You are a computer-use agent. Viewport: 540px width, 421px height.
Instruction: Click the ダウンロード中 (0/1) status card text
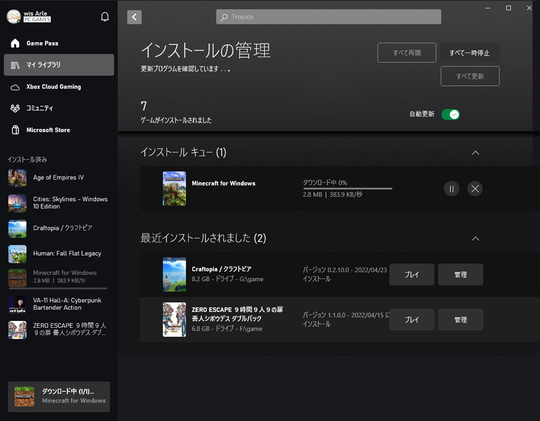(68, 391)
